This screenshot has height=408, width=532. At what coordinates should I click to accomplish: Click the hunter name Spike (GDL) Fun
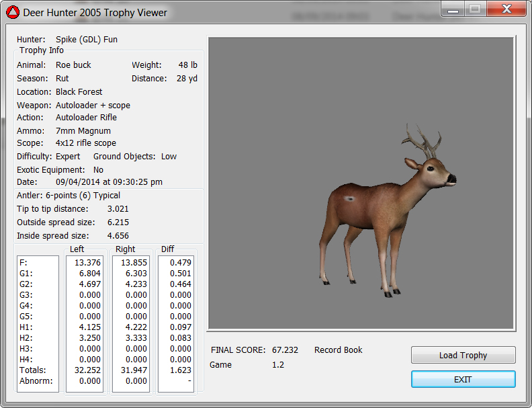(x=87, y=40)
